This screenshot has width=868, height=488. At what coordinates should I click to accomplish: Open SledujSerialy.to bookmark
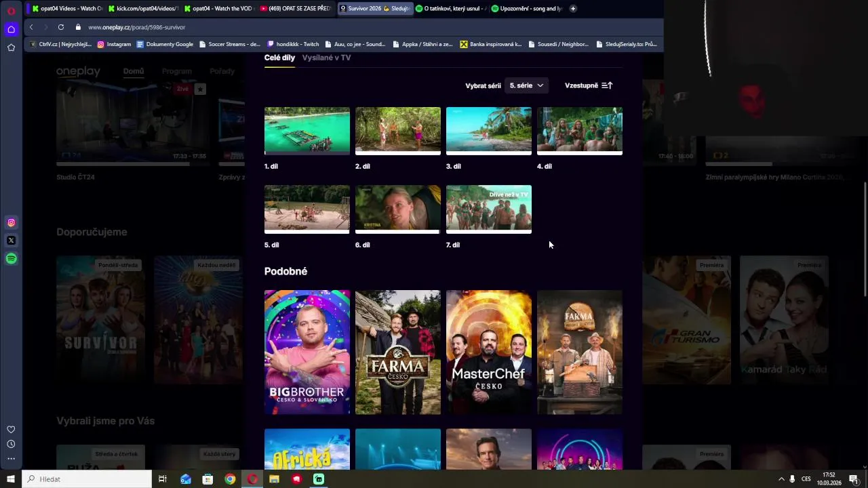click(627, 44)
